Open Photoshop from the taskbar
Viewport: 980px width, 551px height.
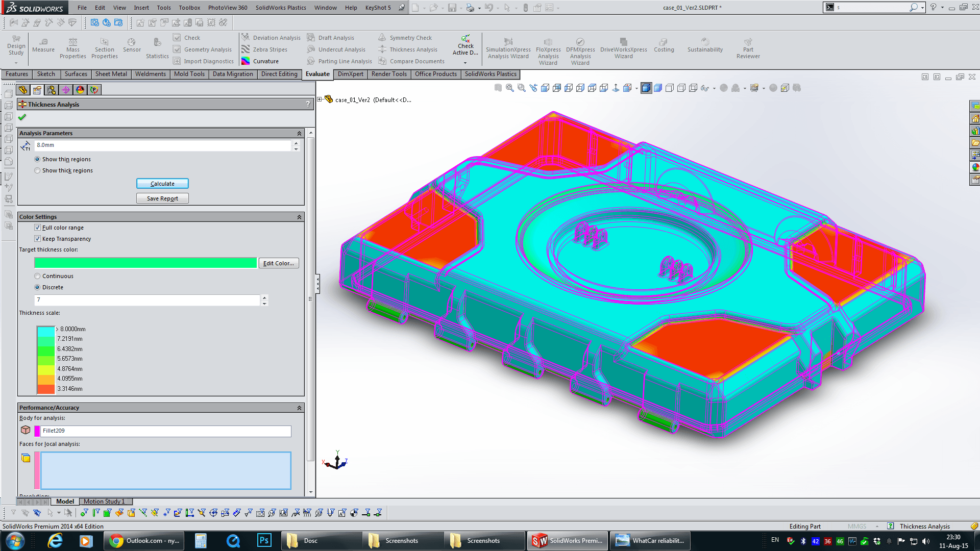click(x=264, y=540)
